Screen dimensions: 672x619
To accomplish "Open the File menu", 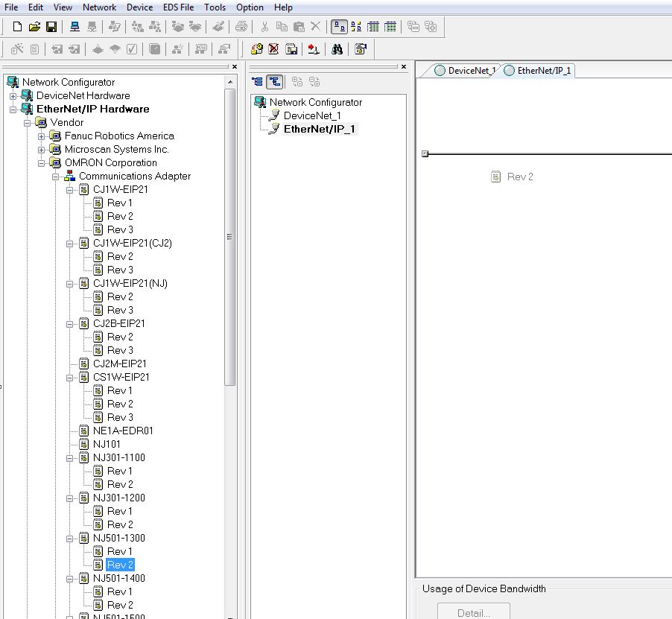I will pos(11,7).
